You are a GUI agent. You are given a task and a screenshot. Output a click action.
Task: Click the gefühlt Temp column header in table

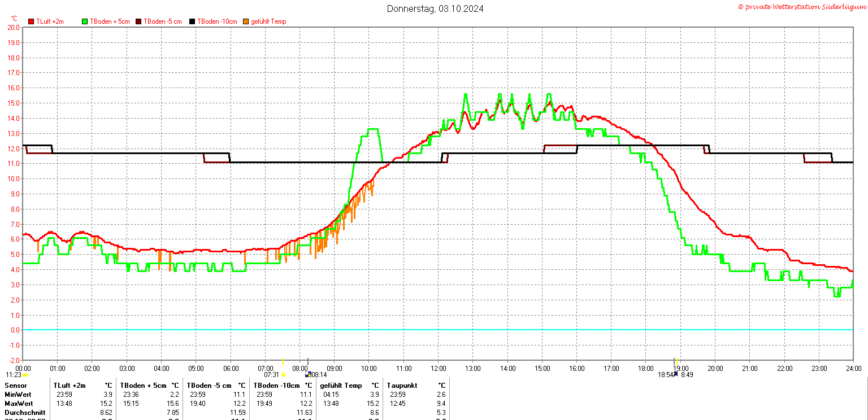(x=341, y=386)
